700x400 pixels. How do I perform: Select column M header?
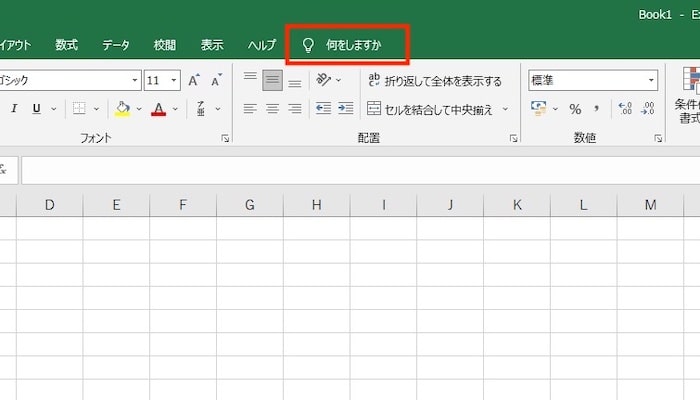[650, 205]
